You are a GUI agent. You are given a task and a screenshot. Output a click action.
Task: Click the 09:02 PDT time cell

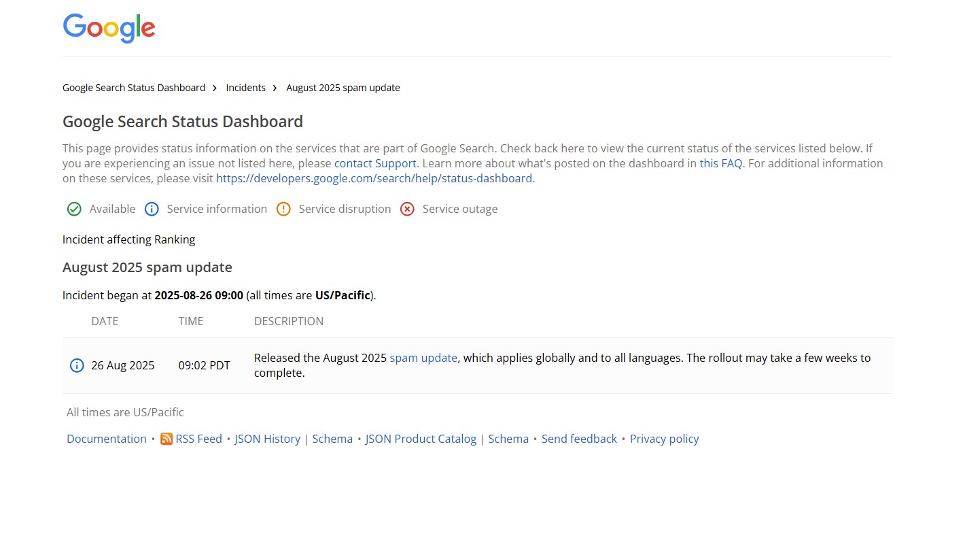pyautogui.click(x=205, y=365)
